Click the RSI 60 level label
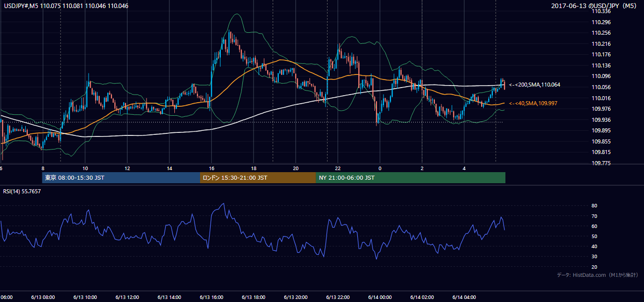644x302 pixels. 594,226
